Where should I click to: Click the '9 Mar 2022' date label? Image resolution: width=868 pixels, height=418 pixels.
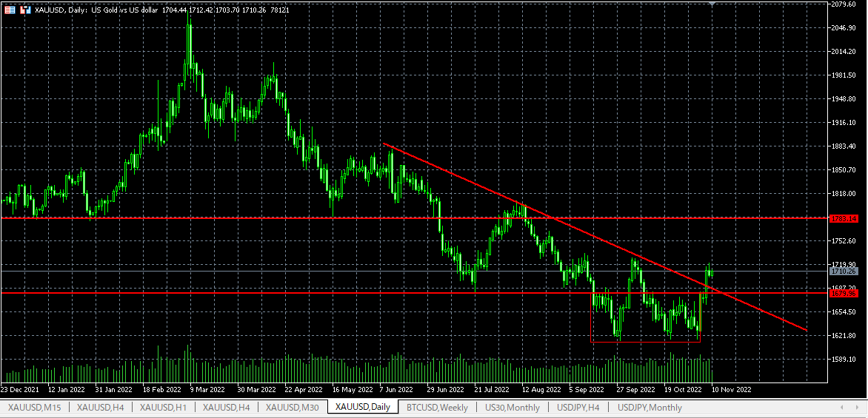click(x=207, y=389)
